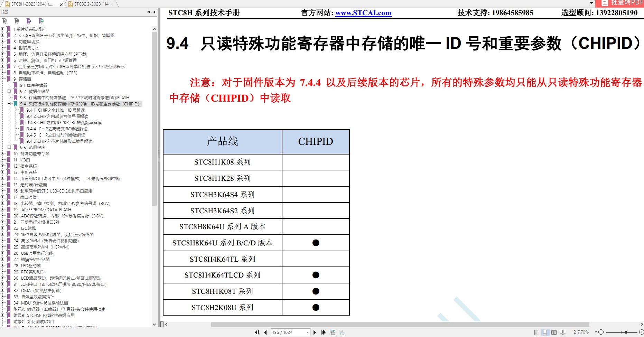Collapse the bookmark panel with left arrow
Viewport: 644px width, 337px height.
pos(155,12)
